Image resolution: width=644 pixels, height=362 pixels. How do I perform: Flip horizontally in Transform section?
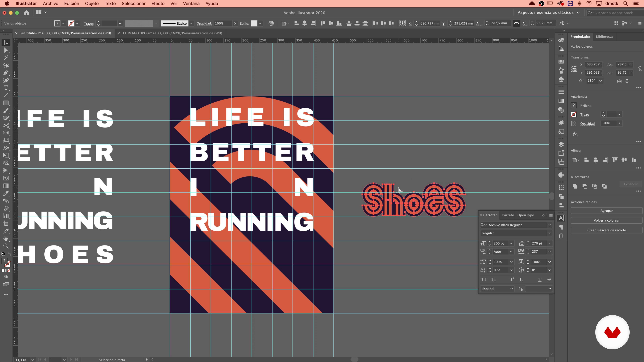pos(619,81)
